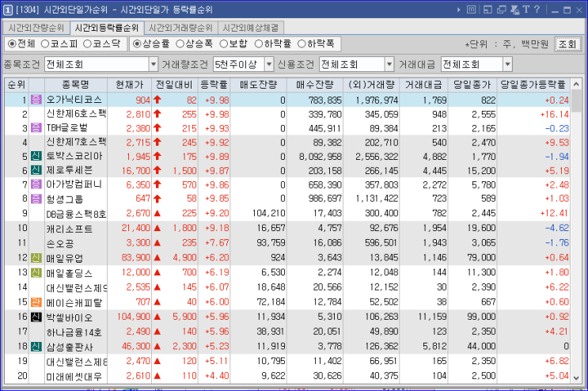Image resolution: width=588 pixels, height=391 pixels.
Task: Sort by the 당일종가등락률 column header
Action: coord(533,85)
